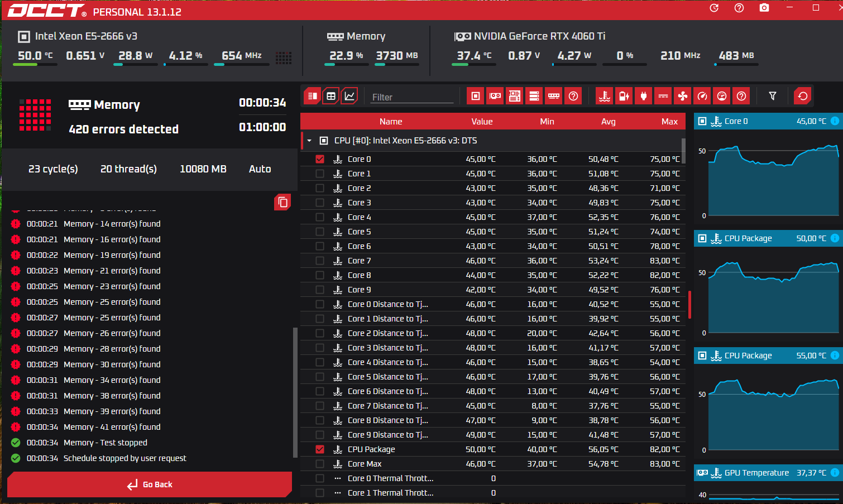Viewport: 843px width, 504px height.
Task: Check the Core Max sensor checkbox
Action: pos(320,464)
